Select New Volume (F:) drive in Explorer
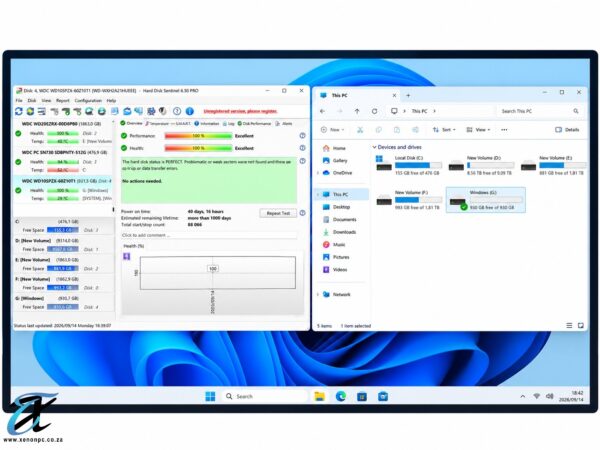600x450 pixels. (408, 200)
